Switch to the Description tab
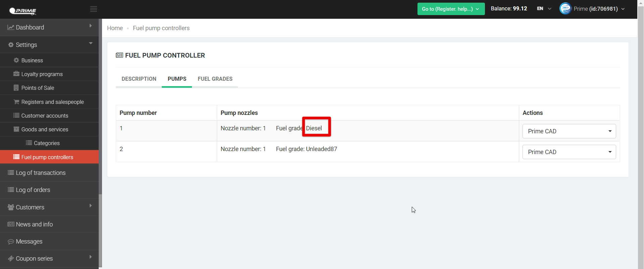Image resolution: width=644 pixels, height=269 pixels. (x=139, y=79)
